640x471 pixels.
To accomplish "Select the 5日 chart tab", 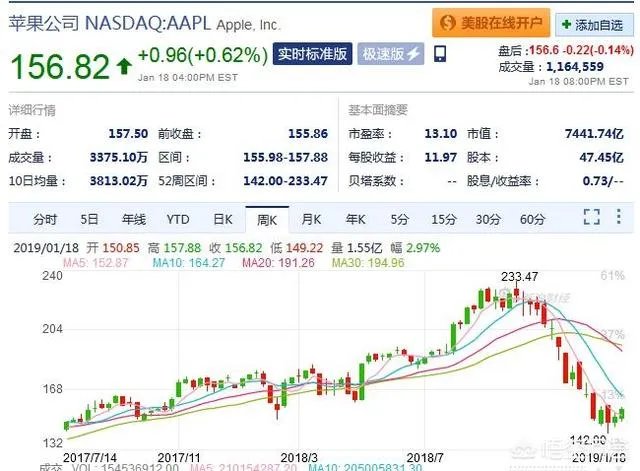I will [89, 220].
